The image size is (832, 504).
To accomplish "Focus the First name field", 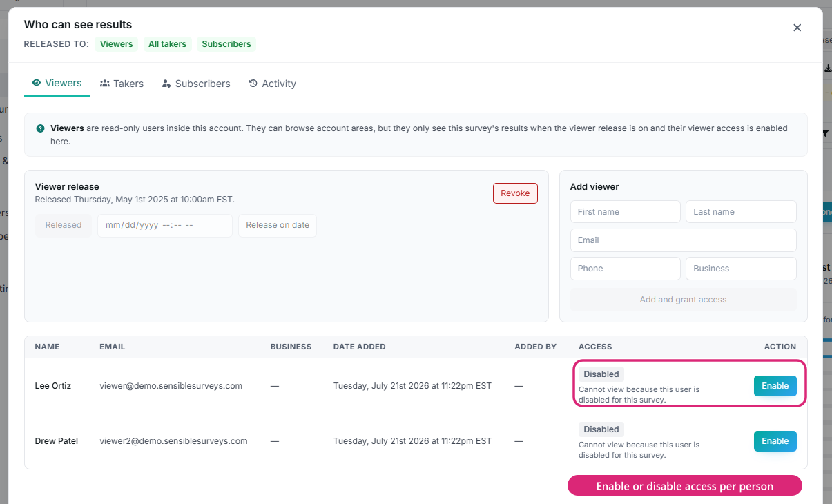I will (626, 212).
